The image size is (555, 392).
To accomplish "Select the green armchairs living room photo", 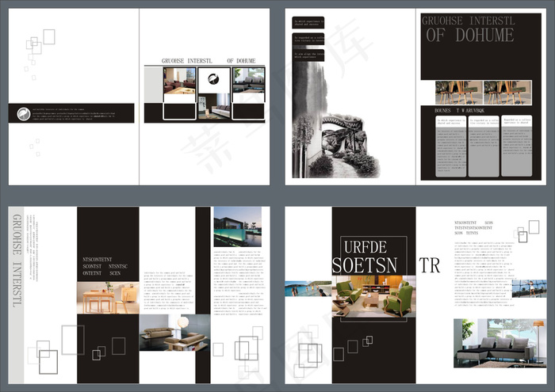I will 373,296.
